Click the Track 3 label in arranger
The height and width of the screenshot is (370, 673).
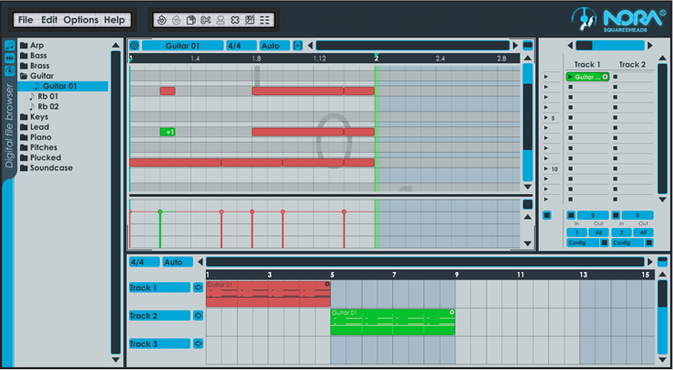click(x=160, y=343)
